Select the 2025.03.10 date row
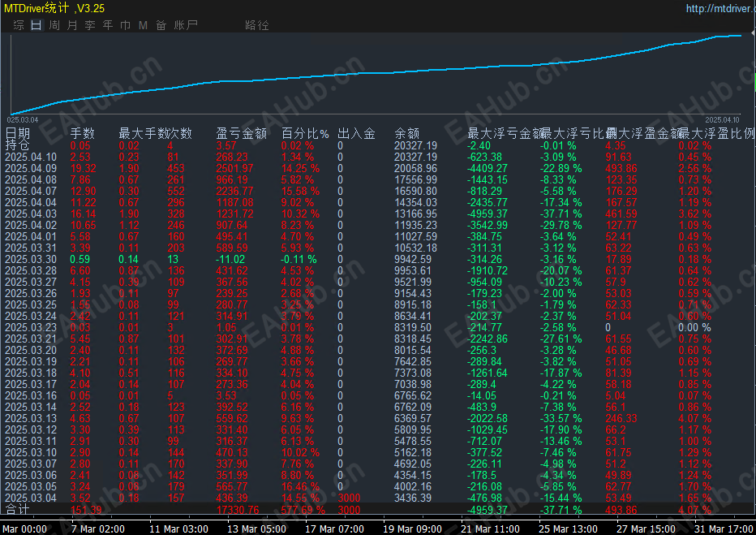 point(31,453)
